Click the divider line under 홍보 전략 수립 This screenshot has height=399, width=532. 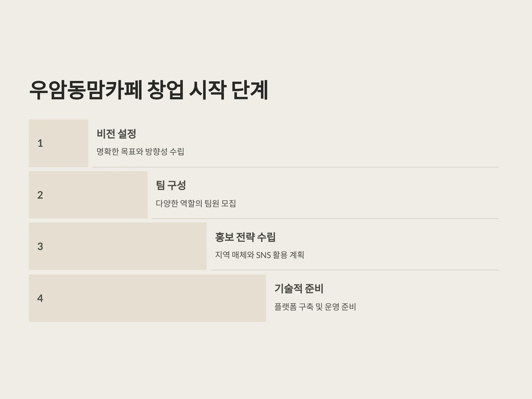point(355,270)
